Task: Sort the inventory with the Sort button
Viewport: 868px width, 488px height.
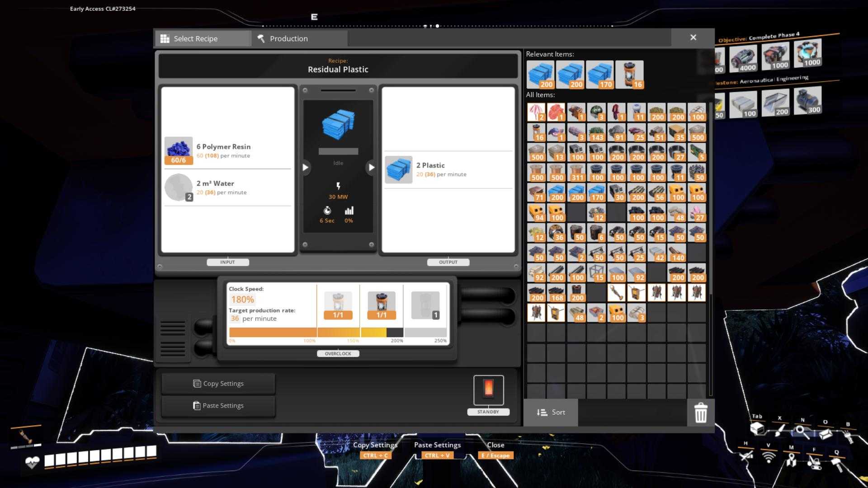Action: pyautogui.click(x=551, y=412)
